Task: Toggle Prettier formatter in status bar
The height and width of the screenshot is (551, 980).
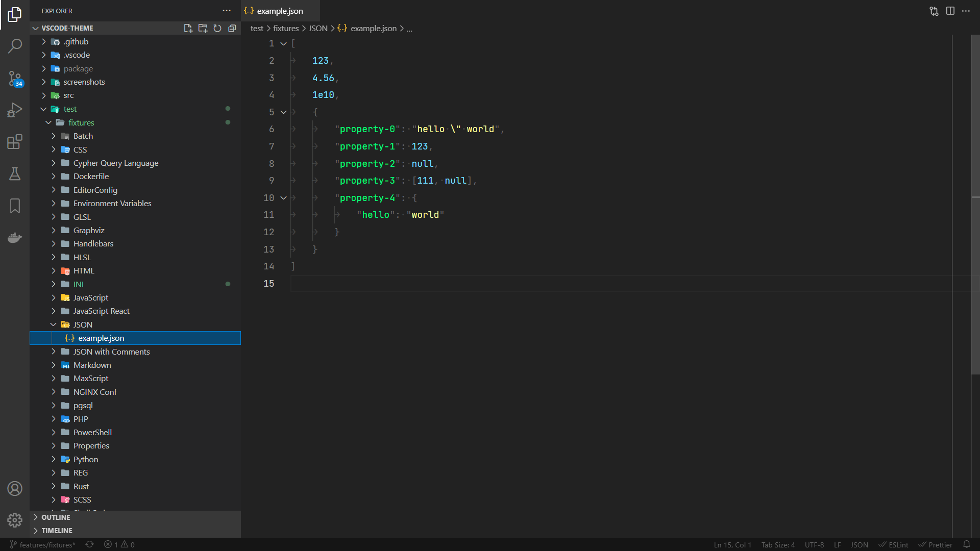Action: [936, 545]
